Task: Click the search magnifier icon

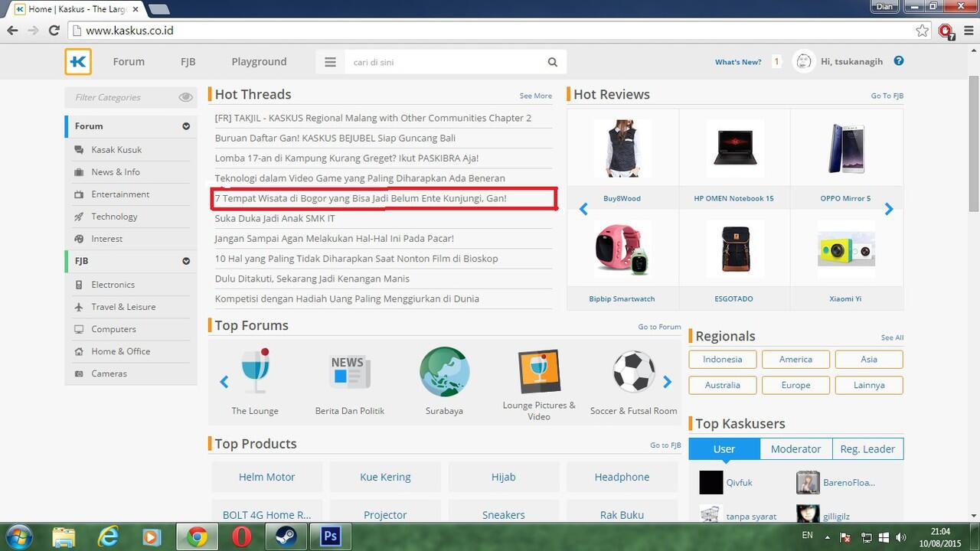Action: [x=552, y=62]
